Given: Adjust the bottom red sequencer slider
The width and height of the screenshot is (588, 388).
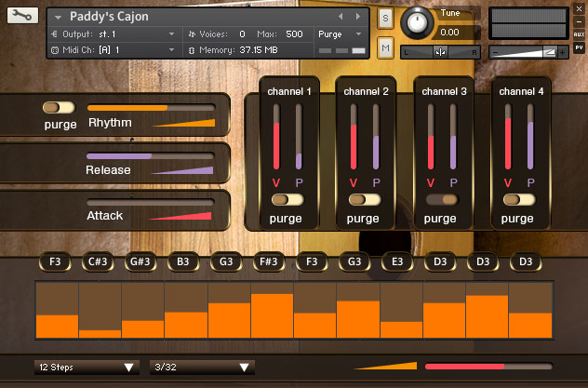Looking at the screenshot, I should coord(488,367).
